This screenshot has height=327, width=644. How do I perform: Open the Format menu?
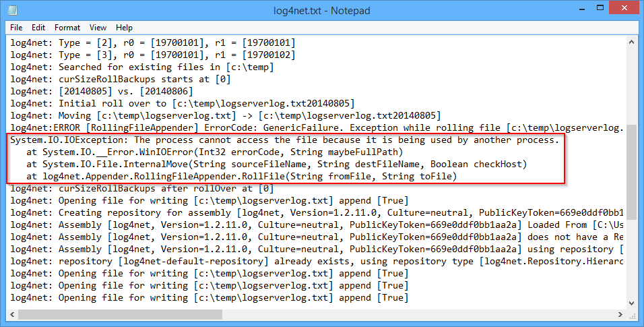point(67,28)
